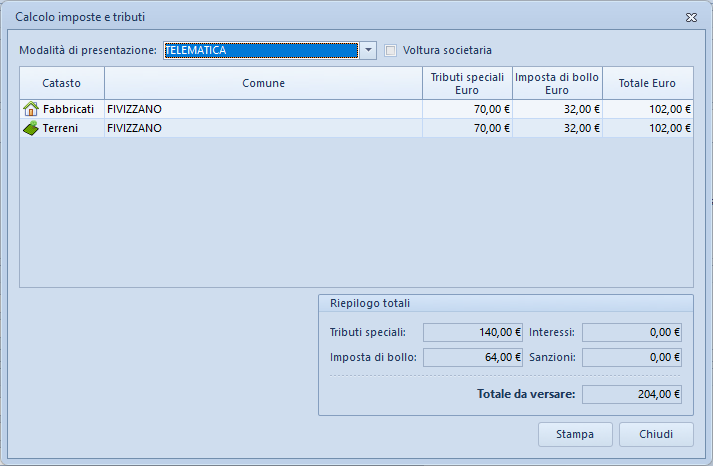Click the Tributi speciali 140,00 € summary field
Viewport: 713px width, 466px height.
pos(473,332)
